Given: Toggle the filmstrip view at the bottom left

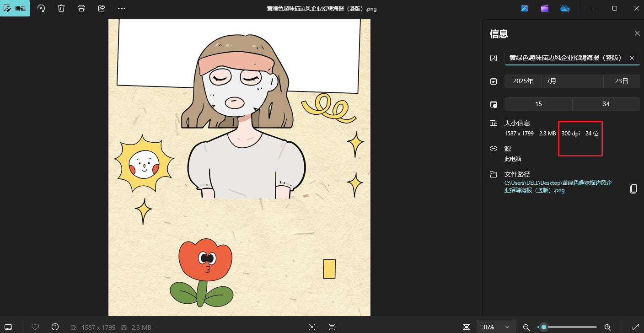Looking at the screenshot, I should click(8, 327).
